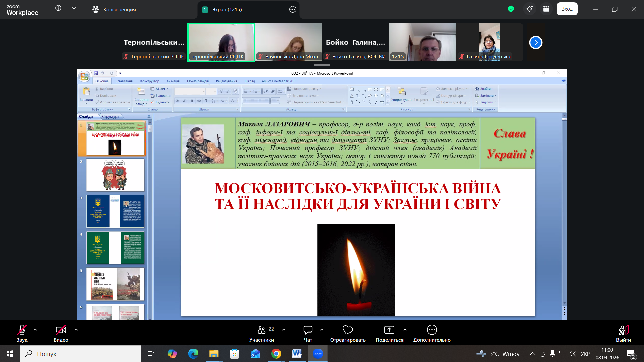Image resolution: width=644 pixels, height=362 pixels.
Task: Open shared screen options ellipsis in Экран tab
Action: click(293, 9)
